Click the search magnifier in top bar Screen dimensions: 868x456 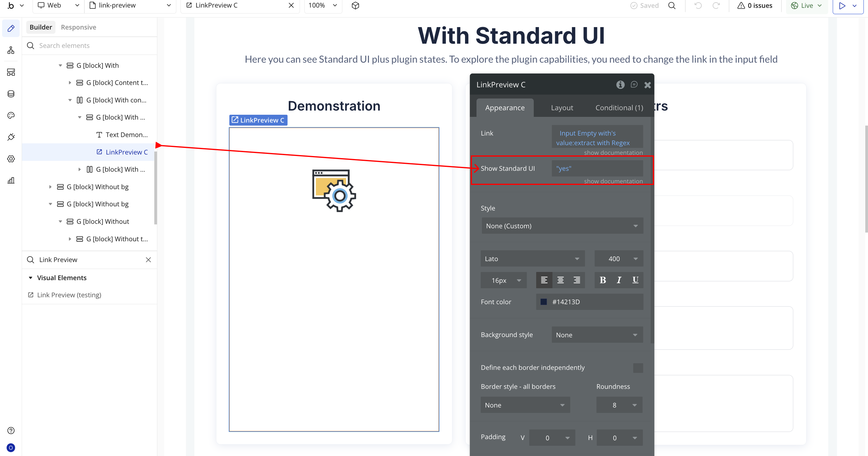pos(671,5)
